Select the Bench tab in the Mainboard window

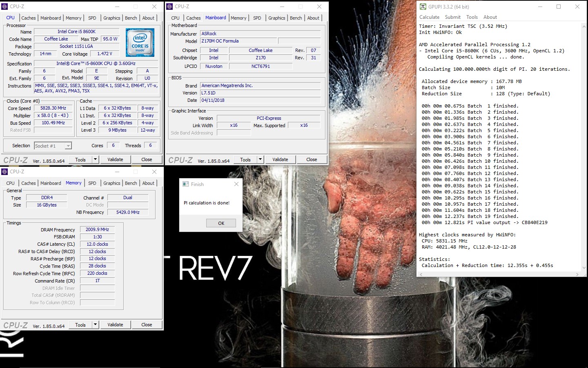[x=296, y=18]
